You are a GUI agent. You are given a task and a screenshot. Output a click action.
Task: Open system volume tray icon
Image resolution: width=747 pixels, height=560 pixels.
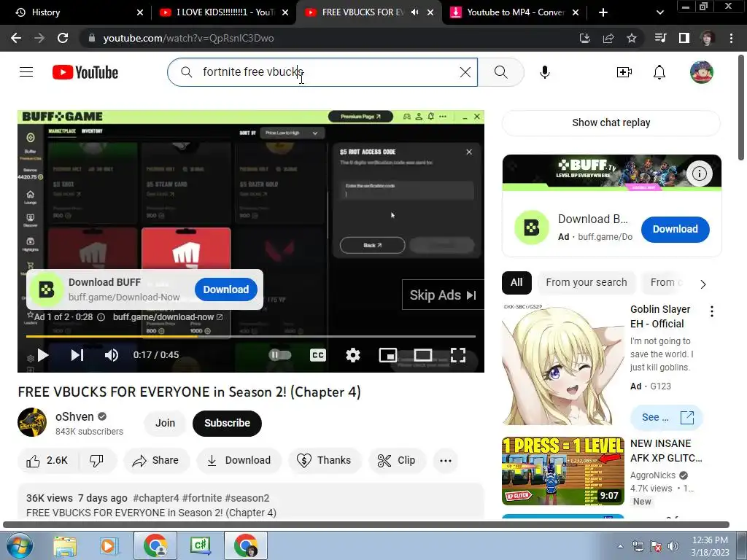pos(673,546)
